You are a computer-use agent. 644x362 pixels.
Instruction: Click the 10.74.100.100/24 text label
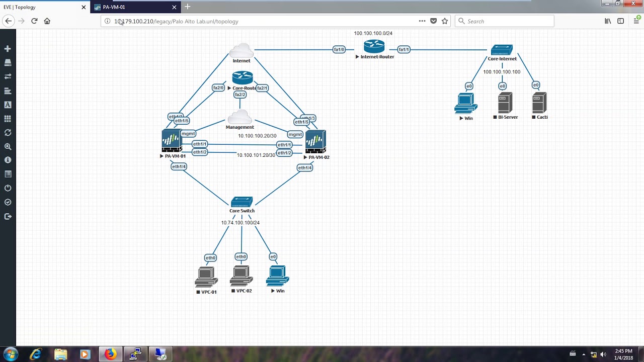coord(240,223)
